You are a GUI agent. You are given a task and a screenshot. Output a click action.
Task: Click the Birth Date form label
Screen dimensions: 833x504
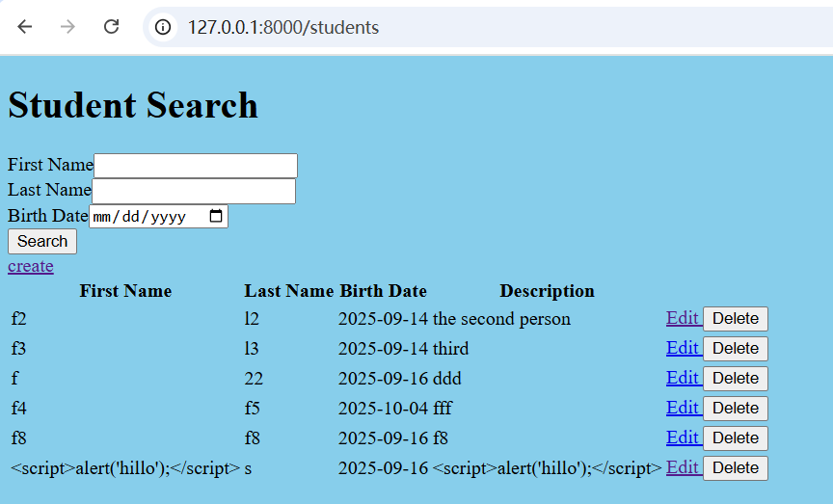point(48,216)
